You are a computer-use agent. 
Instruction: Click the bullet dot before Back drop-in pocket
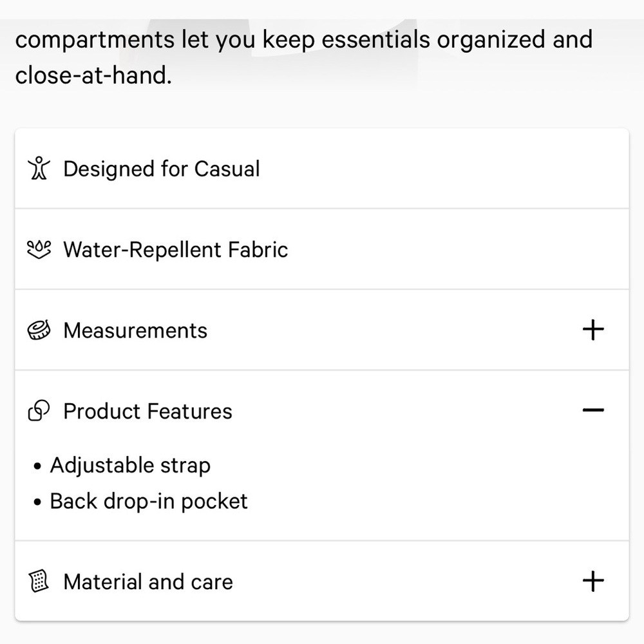coord(38,502)
